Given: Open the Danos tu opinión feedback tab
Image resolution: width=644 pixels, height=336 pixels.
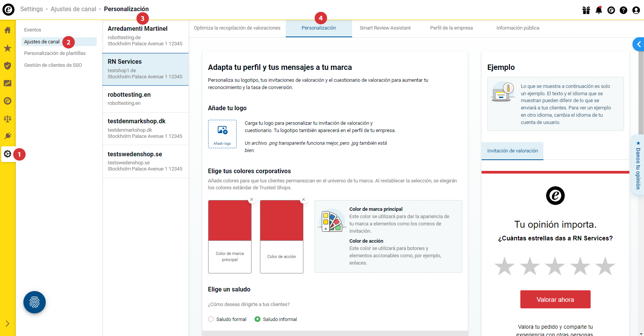Looking at the screenshot, I should tap(638, 165).
